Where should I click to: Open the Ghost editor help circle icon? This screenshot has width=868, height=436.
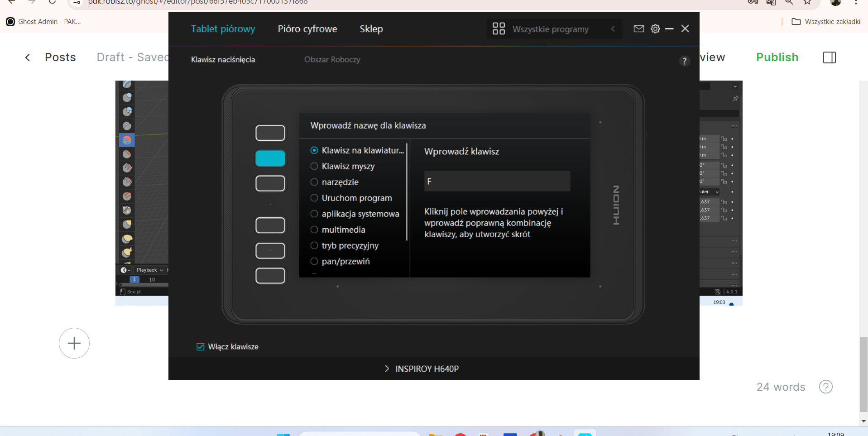[825, 387]
